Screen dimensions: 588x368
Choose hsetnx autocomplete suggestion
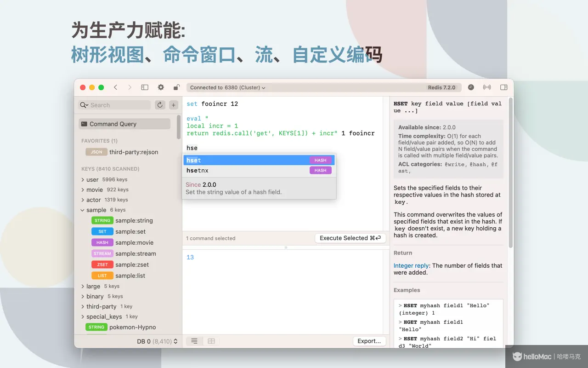tap(259, 170)
